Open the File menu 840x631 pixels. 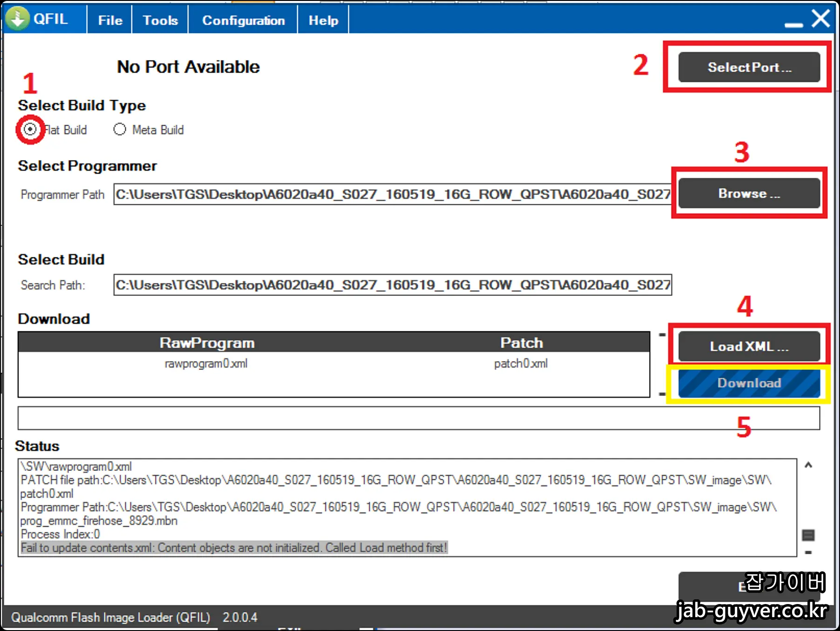(110, 20)
